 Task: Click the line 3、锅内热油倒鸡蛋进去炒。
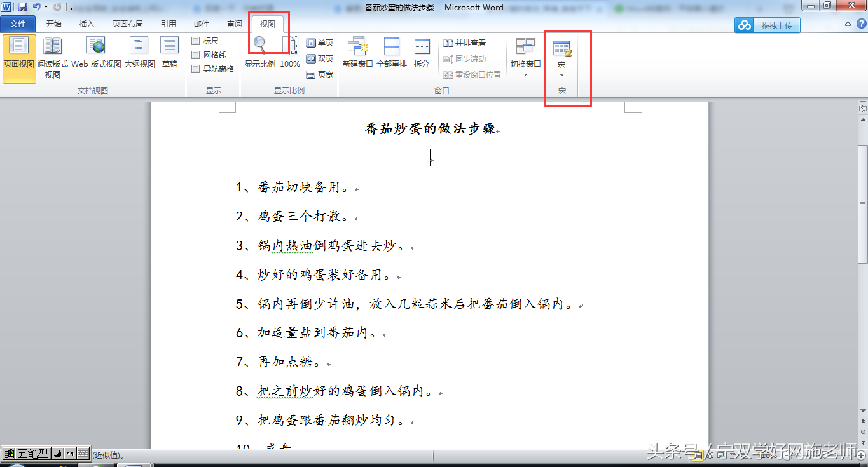(320, 247)
